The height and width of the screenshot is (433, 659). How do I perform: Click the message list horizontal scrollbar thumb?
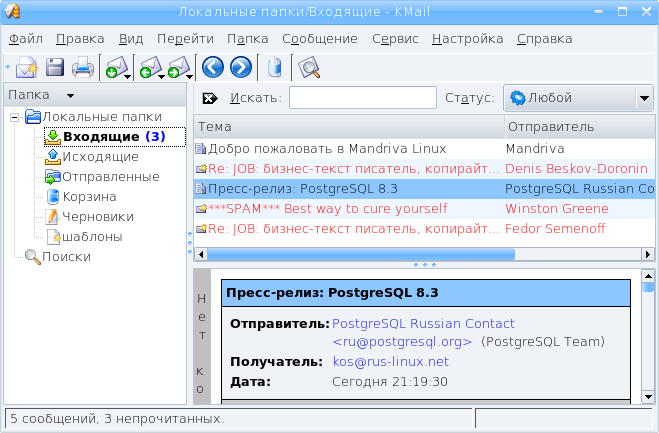point(361,254)
